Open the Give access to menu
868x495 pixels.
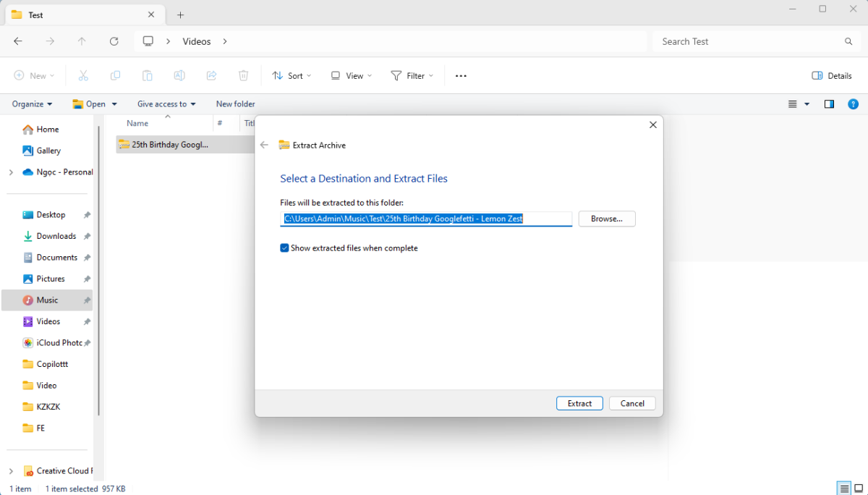pyautogui.click(x=167, y=104)
